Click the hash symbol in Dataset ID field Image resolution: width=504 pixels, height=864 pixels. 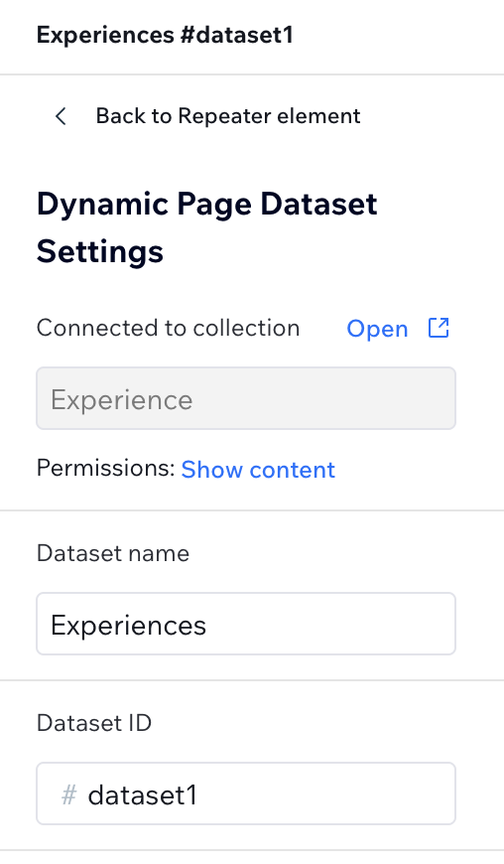pos(68,795)
